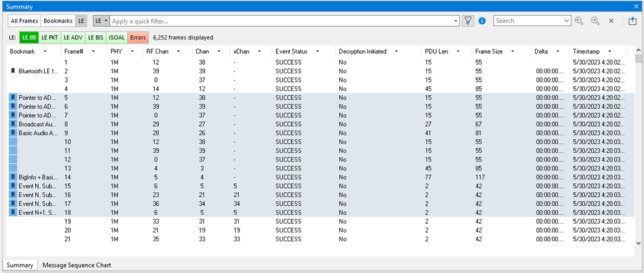
Task: Select the LE tab next to Bookmarks
Action: 81,21
